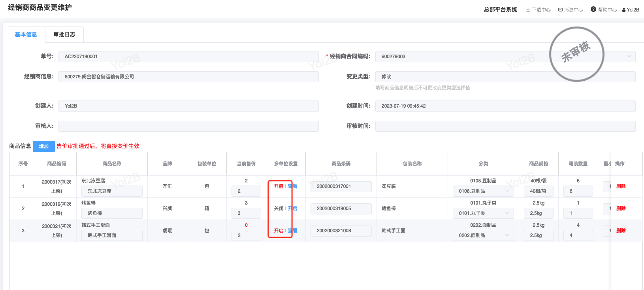Expand the 经销商合同编码 dropdown

[x=505, y=57]
